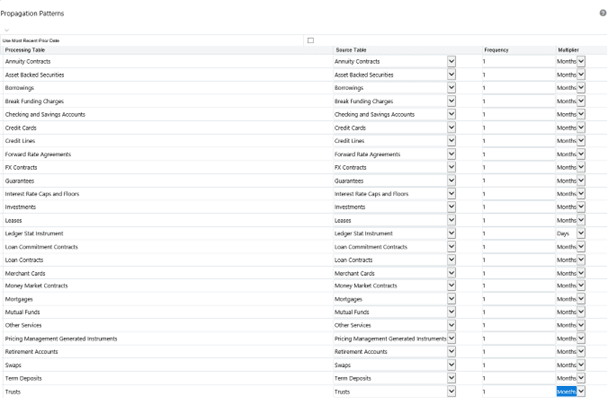Enable the Use Most Recent Prior Date checkbox

click(x=311, y=40)
